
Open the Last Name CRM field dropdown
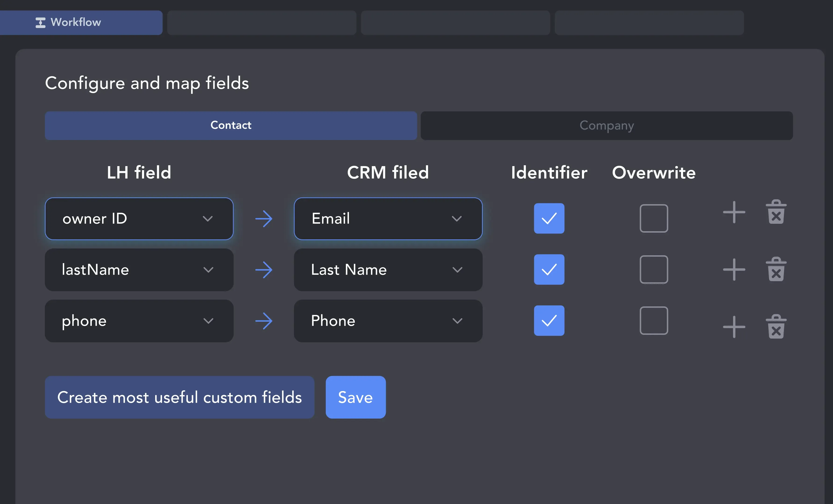tap(388, 269)
